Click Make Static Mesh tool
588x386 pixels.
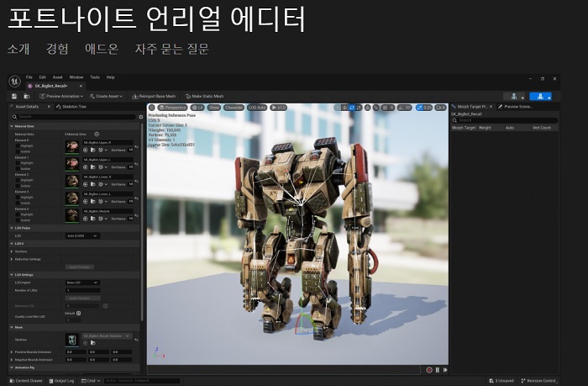click(x=206, y=97)
